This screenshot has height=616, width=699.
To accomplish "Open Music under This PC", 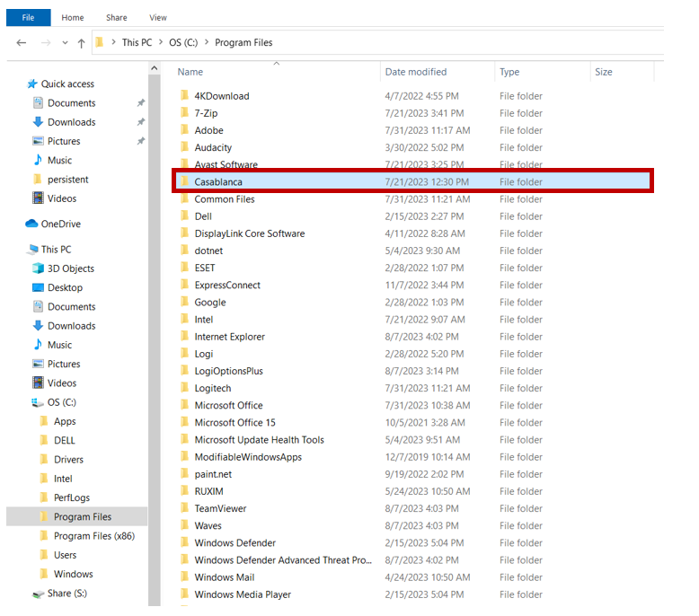I will 59,345.
